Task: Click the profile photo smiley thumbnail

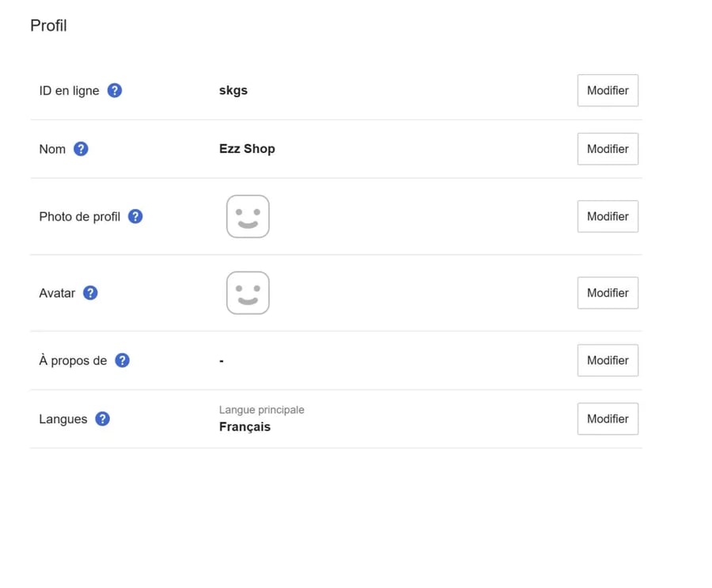Action: (248, 216)
